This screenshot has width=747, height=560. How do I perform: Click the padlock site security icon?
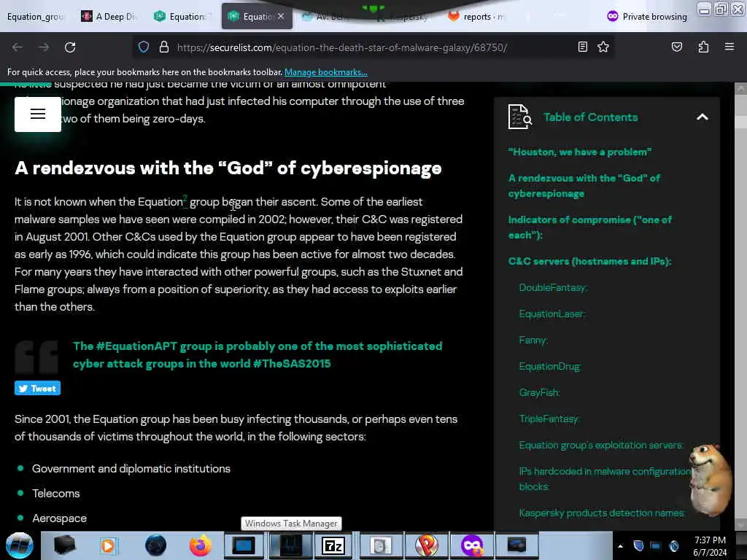tap(164, 47)
